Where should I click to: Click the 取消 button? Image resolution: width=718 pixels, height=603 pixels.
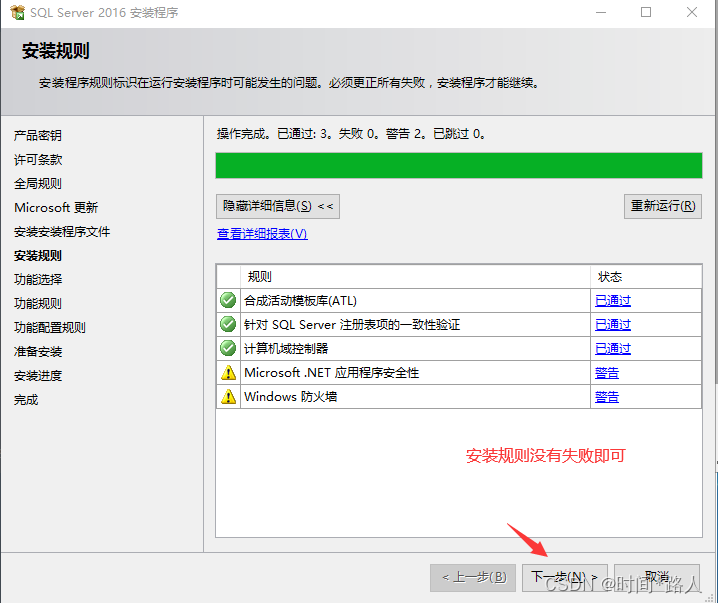pos(656,577)
